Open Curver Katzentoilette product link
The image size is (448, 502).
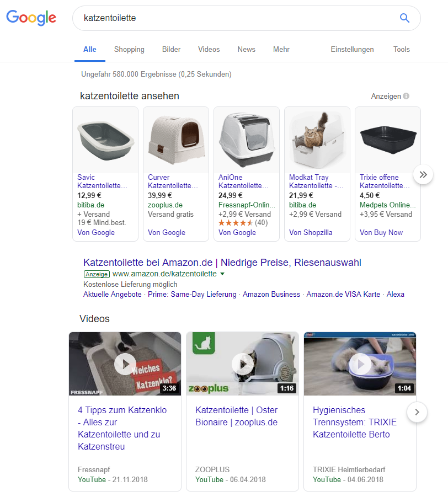tap(173, 181)
